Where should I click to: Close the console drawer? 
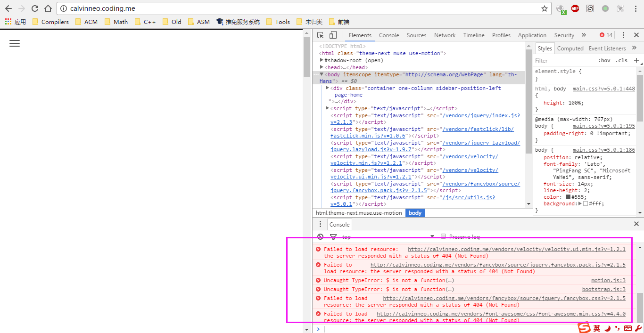point(636,224)
